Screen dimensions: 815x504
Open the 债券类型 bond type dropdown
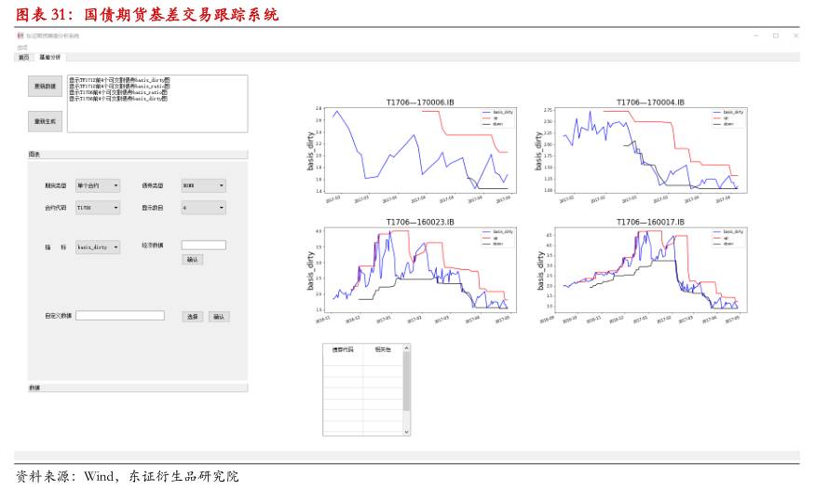point(204,185)
